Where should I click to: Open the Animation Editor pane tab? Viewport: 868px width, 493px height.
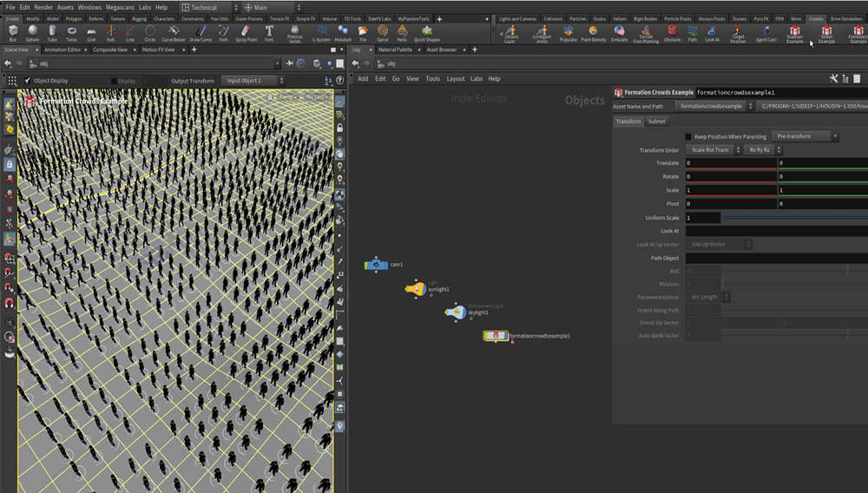click(x=62, y=49)
